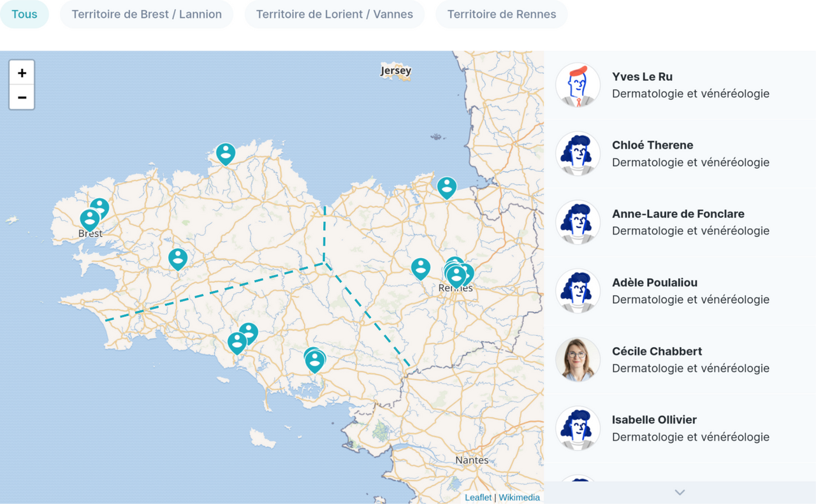Select the name Anne-Laure de Fonclare
The width and height of the screenshot is (816, 504).
pos(678,214)
